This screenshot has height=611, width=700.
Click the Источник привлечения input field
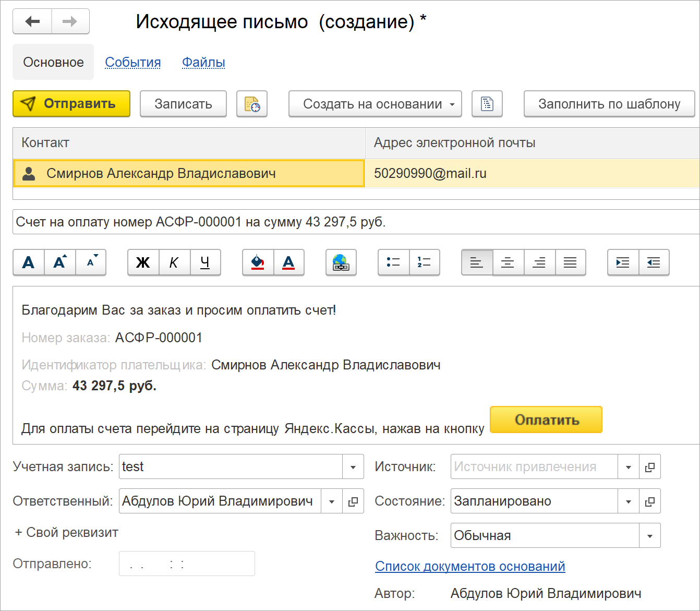pos(534,467)
